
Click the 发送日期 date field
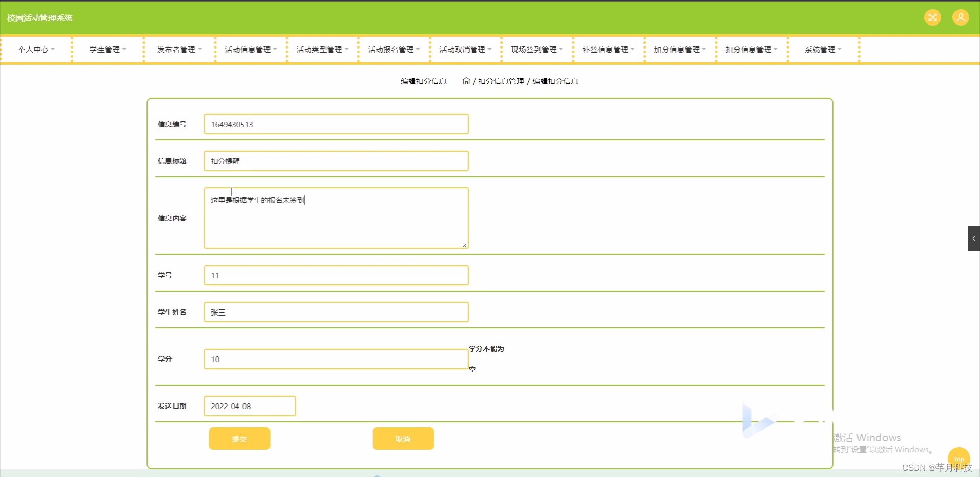[249, 406]
